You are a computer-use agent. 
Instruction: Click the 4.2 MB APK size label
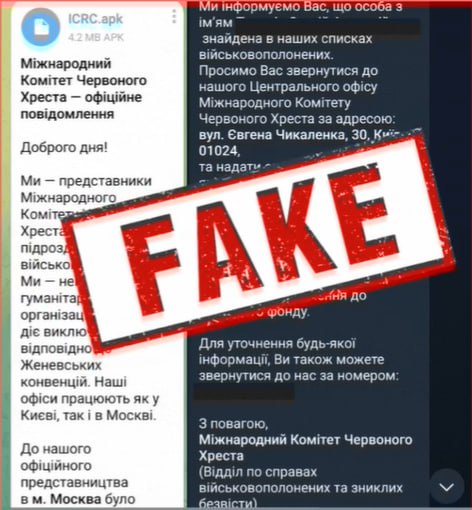point(96,37)
